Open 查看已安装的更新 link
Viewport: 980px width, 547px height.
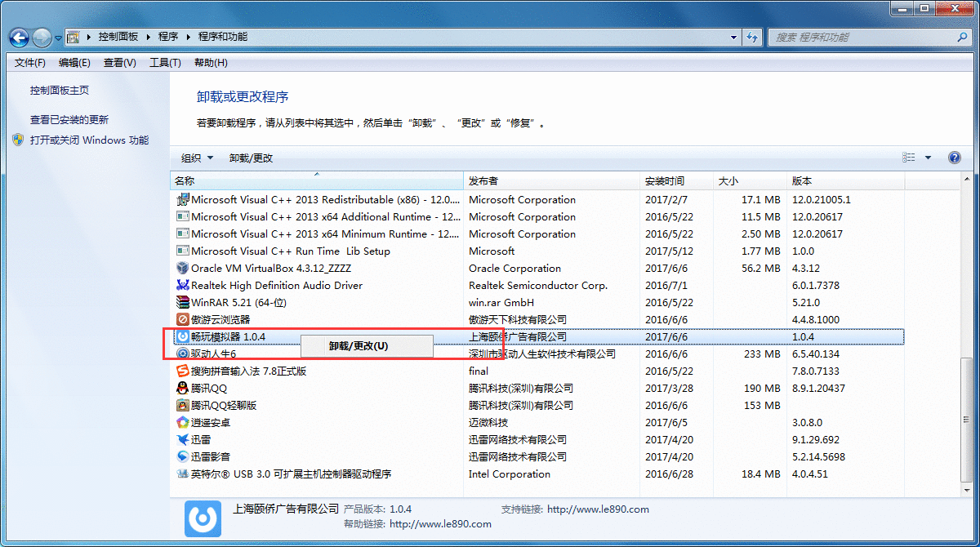click(x=69, y=119)
